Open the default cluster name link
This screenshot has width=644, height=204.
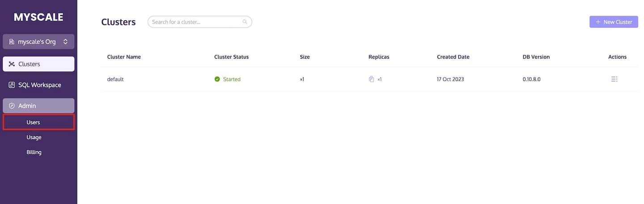point(115,79)
